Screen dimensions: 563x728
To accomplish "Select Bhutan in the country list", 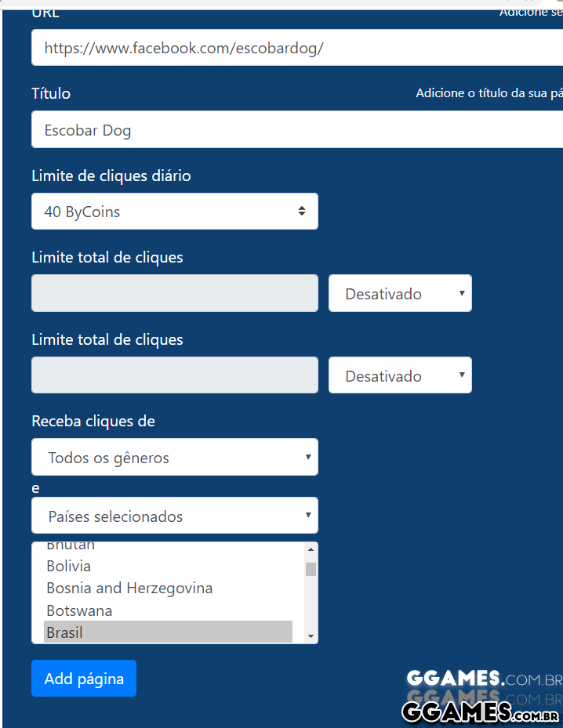I will tap(71, 546).
